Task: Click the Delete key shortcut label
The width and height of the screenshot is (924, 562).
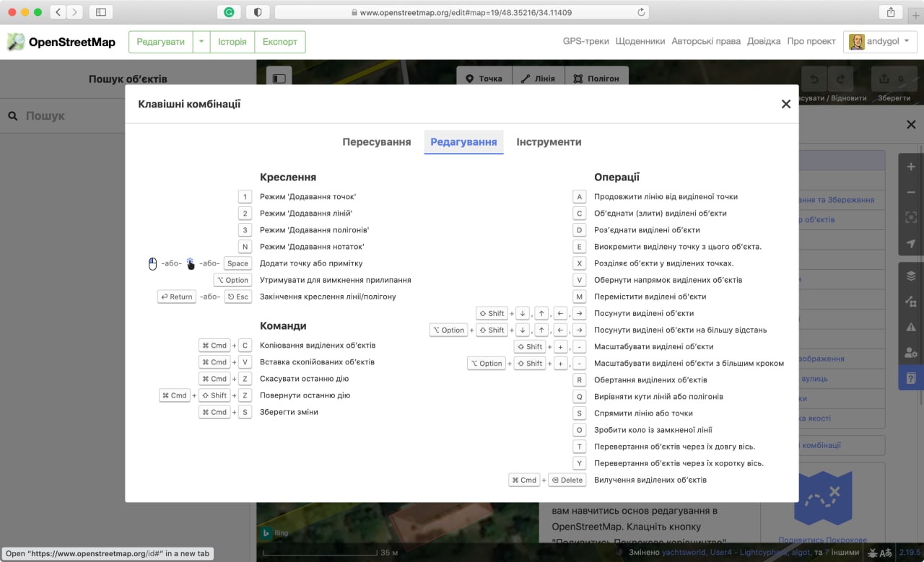Action: [x=567, y=480]
